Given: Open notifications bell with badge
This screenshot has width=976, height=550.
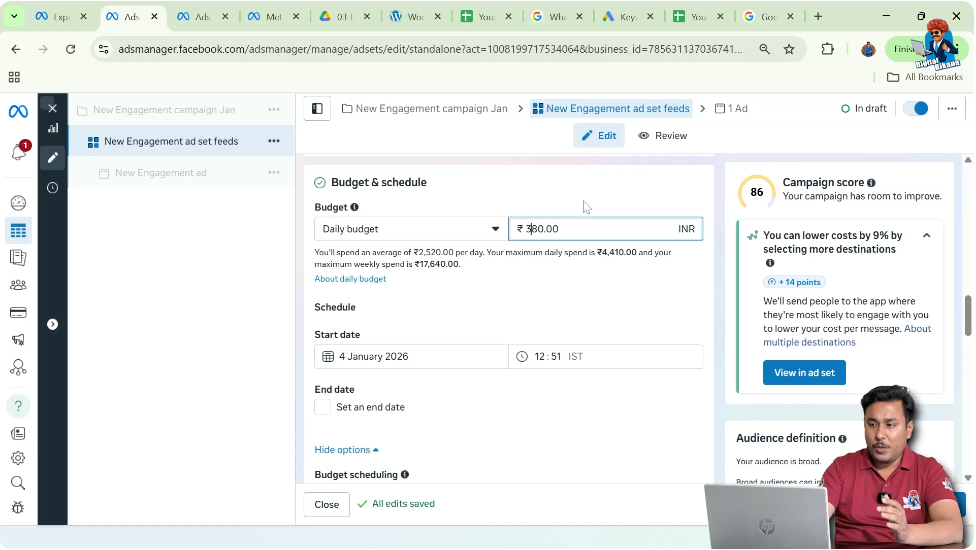Looking at the screenshot, I should [19, 151].
